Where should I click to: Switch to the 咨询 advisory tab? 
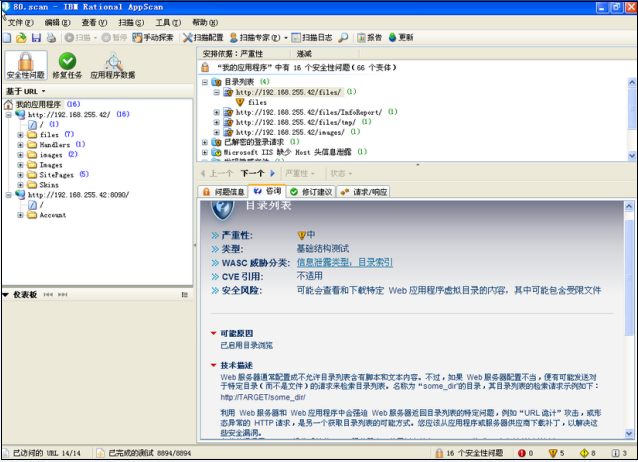coord(267,191)
